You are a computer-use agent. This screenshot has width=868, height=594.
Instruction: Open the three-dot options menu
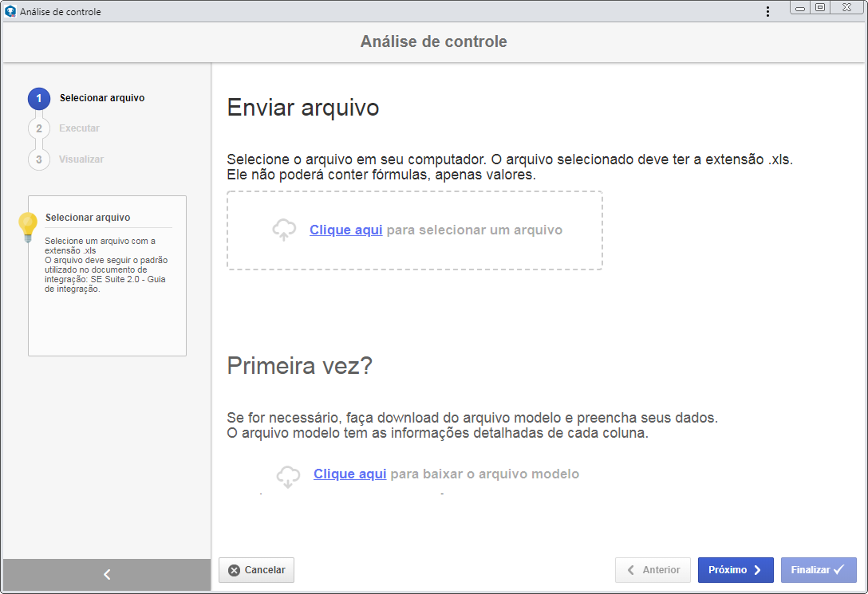[767, 12]
